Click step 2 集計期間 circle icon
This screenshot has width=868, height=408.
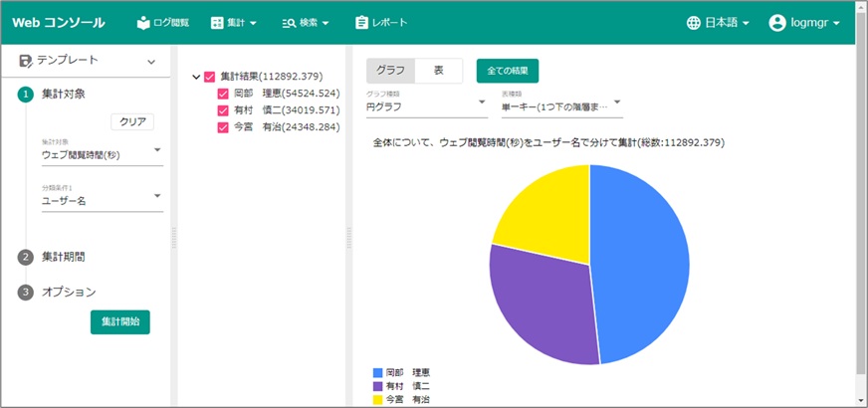(x=26, y=257)
